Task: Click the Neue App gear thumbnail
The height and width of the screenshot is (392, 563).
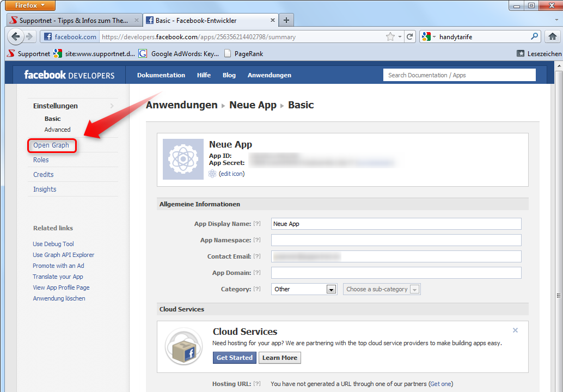Action: 183,159
